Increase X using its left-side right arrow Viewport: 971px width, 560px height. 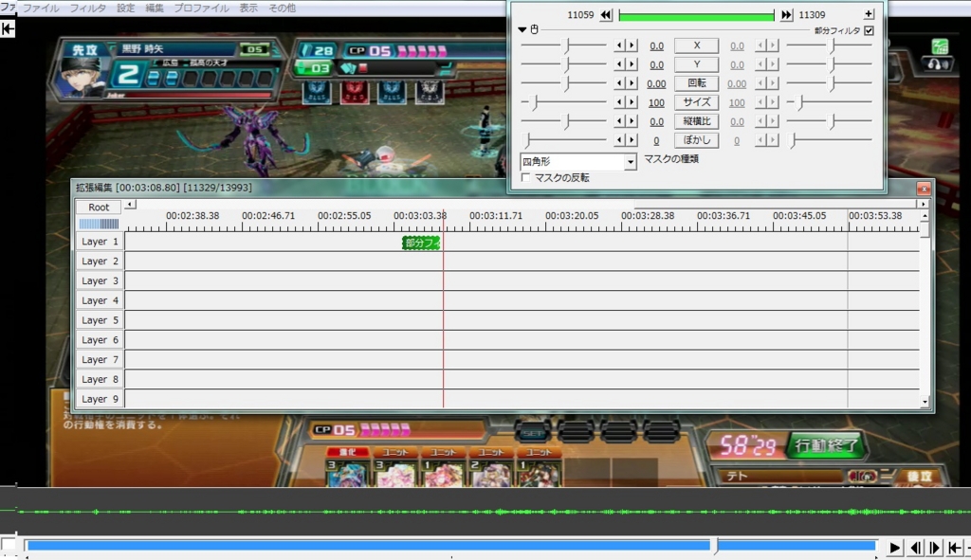point(632,45)
